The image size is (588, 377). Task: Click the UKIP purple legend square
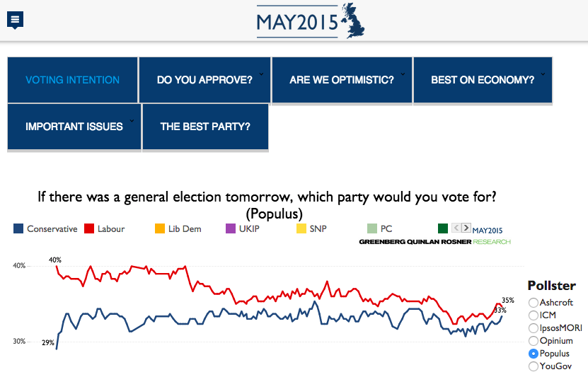click(230, 228)
